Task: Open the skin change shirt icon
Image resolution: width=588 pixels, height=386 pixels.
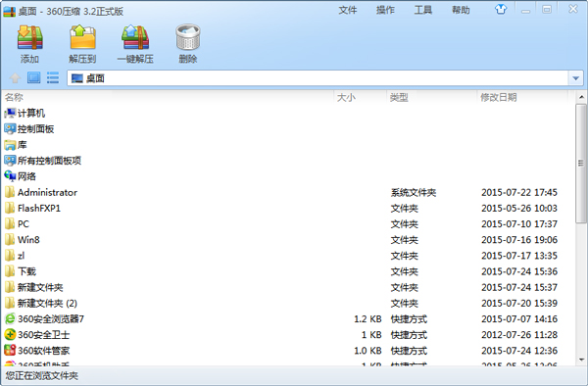Action: pos(501,9)
